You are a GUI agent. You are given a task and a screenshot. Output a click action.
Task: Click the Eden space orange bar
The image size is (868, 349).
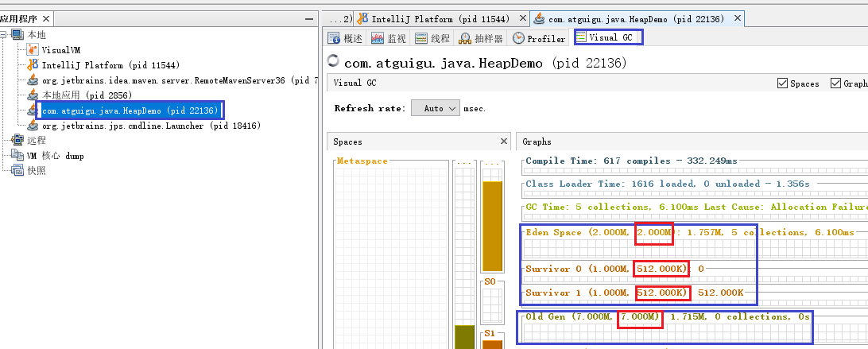(492, 226)
